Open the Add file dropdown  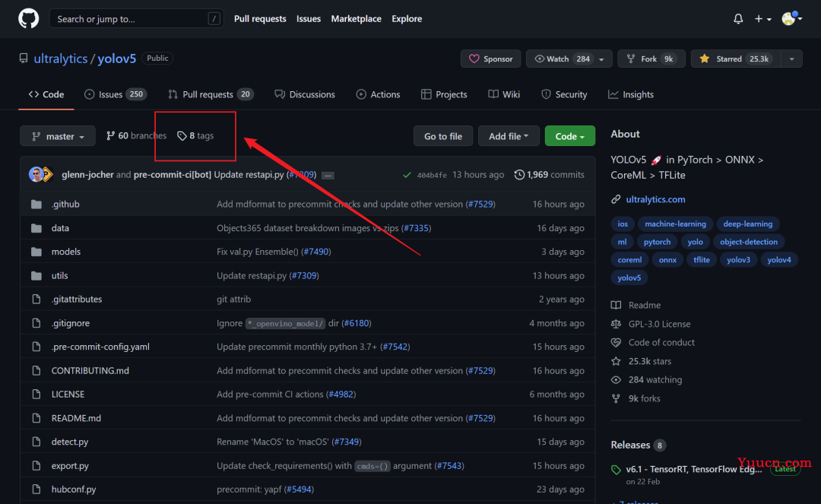[509, 136]
